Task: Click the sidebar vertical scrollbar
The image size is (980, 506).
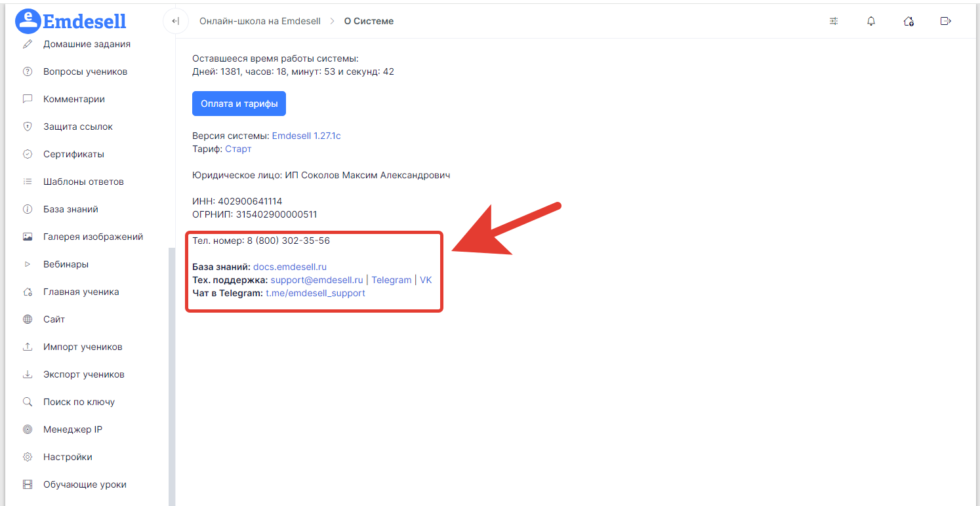Action: (x=172, y=377)
